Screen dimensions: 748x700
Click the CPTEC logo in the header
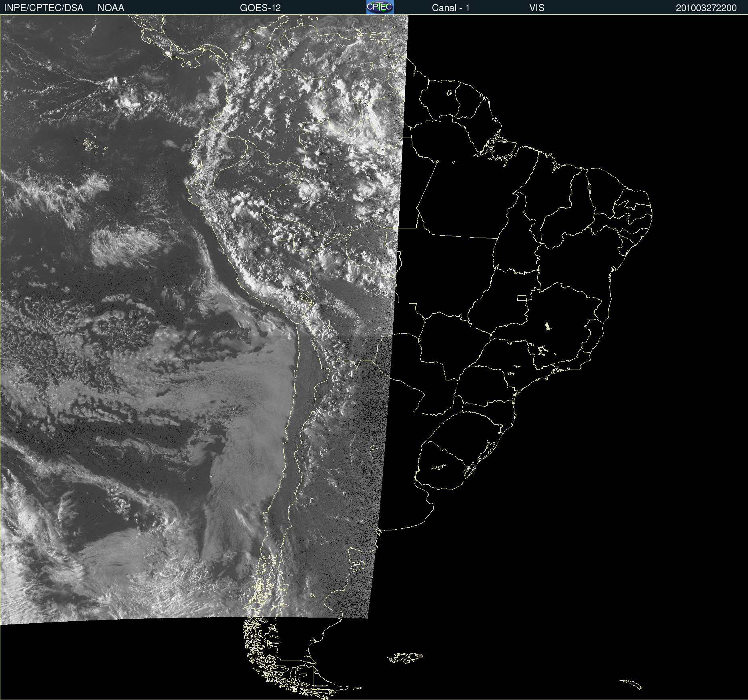point(380,7)
